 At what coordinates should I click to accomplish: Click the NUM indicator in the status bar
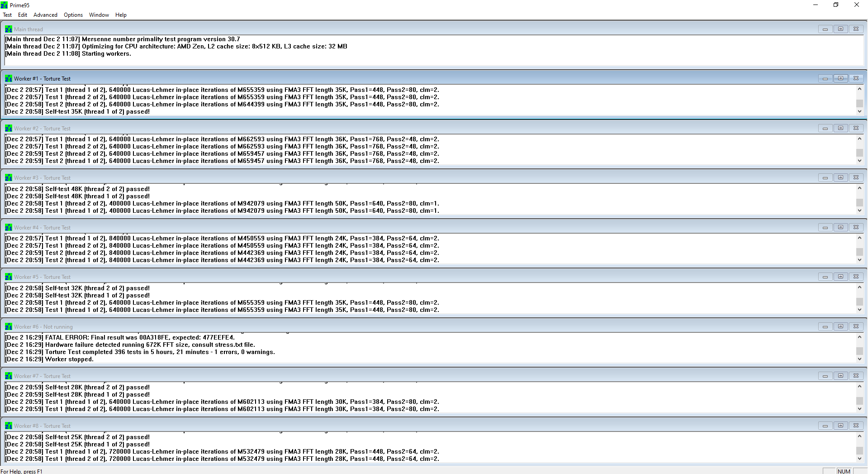pyautogui.click(x=844, y=471)
